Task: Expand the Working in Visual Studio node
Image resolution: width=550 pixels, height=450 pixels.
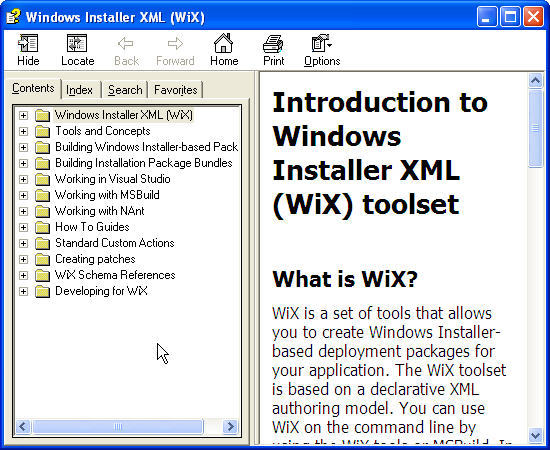Action: (x=23, y=179)
